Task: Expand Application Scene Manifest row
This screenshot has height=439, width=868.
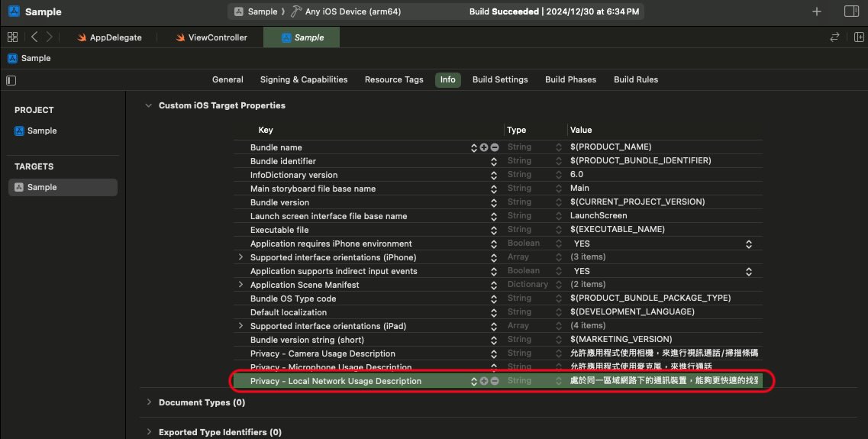Action: pyautogui.click(x=240, y=285)
